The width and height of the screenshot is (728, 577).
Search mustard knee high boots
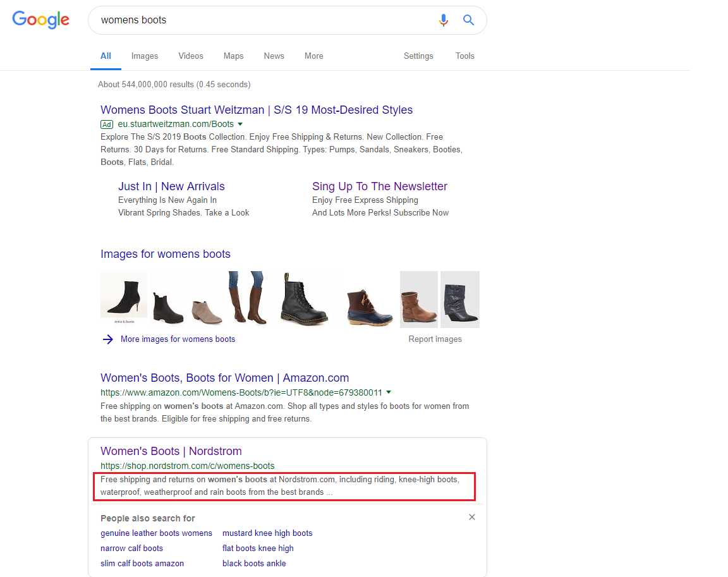267,533
